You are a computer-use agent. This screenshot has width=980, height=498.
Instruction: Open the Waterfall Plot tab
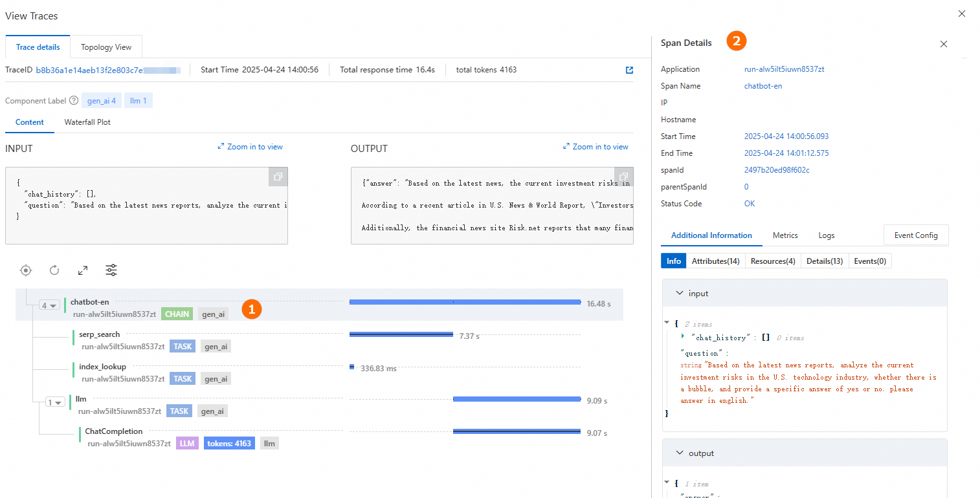[87, 122]
